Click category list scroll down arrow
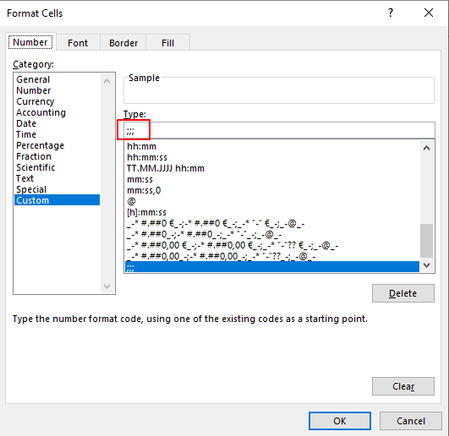The height and width of the screenshot is (436, 449). point(107,286)
